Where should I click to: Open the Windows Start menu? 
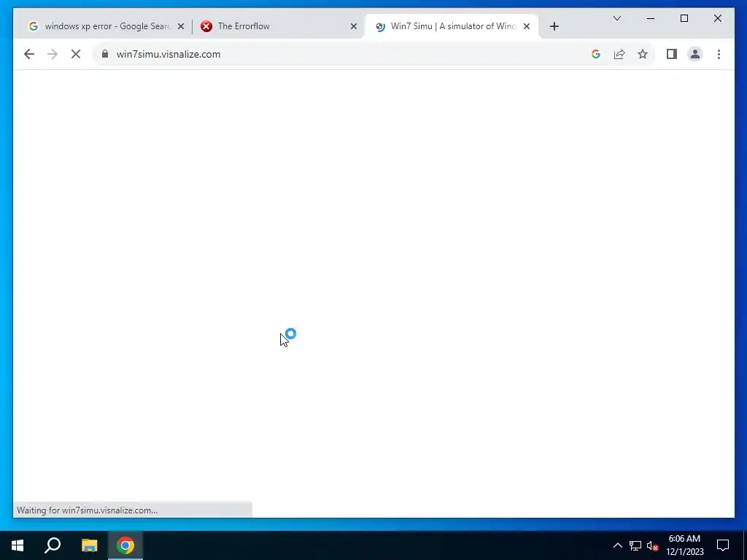click(x=18, y=545)
